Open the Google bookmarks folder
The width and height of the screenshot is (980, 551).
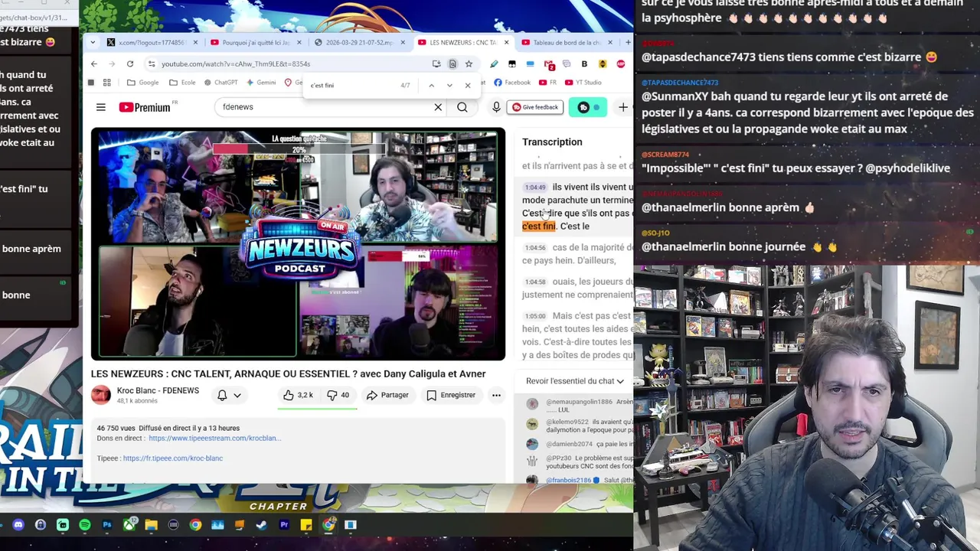143,83
